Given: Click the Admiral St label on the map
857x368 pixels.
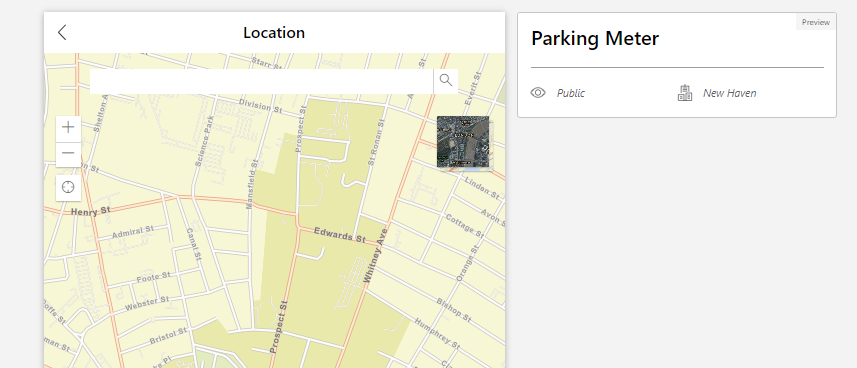Looking at the screenshot, I should (x=133, y=232).
